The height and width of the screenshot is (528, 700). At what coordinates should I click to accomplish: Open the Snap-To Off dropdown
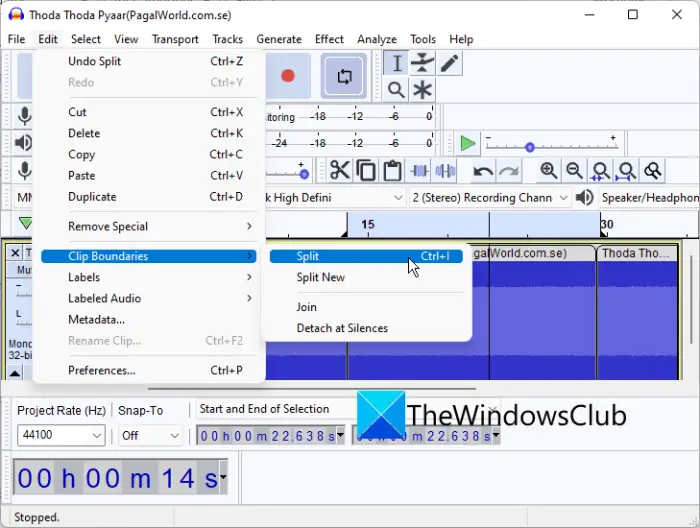click(150, 435)
